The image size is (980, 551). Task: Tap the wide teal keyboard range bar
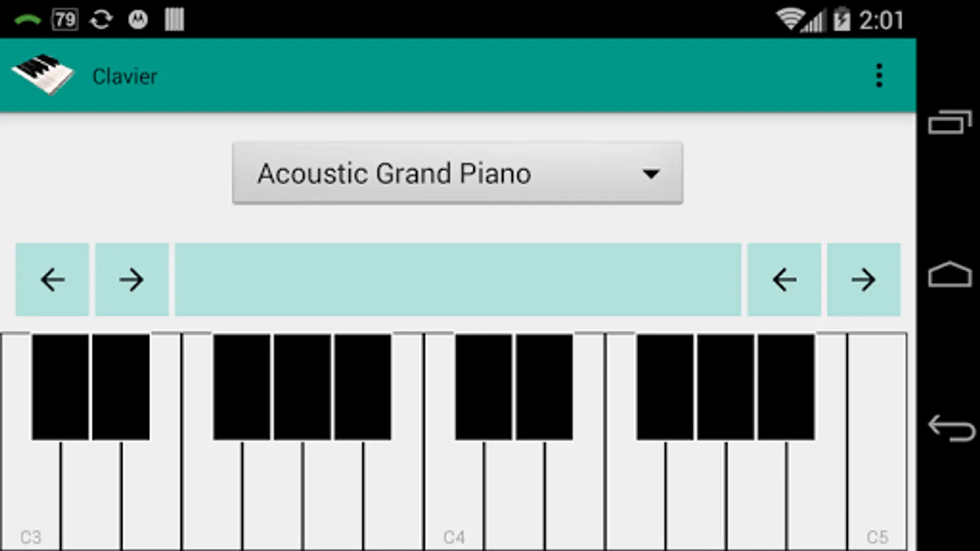pos(458,280)
